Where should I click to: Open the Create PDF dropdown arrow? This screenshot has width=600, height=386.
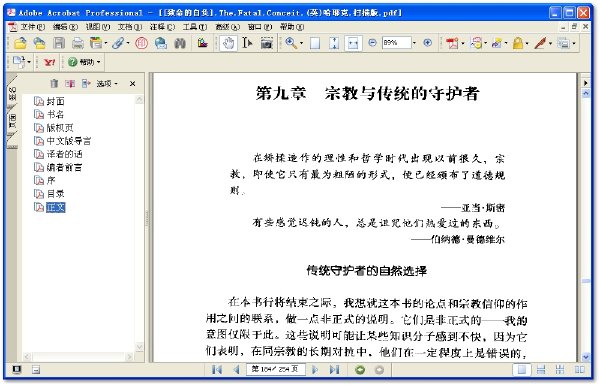[462, 43]
